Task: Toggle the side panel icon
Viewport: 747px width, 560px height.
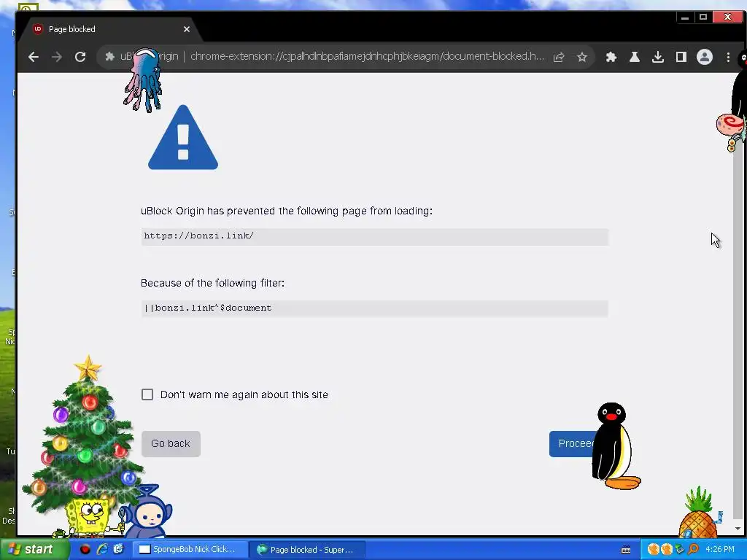Action: [x=681, y=57]
